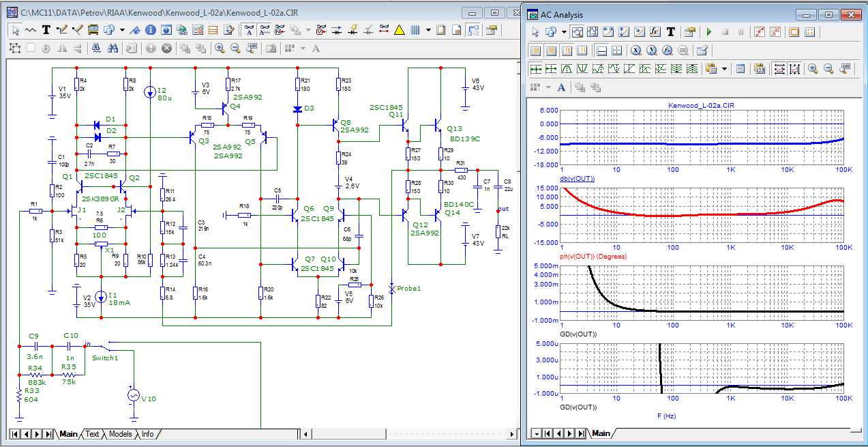Click the yellow triangle icon in schematic toolbar
Screen dimensions: 868x447
(x=400, y=29)
